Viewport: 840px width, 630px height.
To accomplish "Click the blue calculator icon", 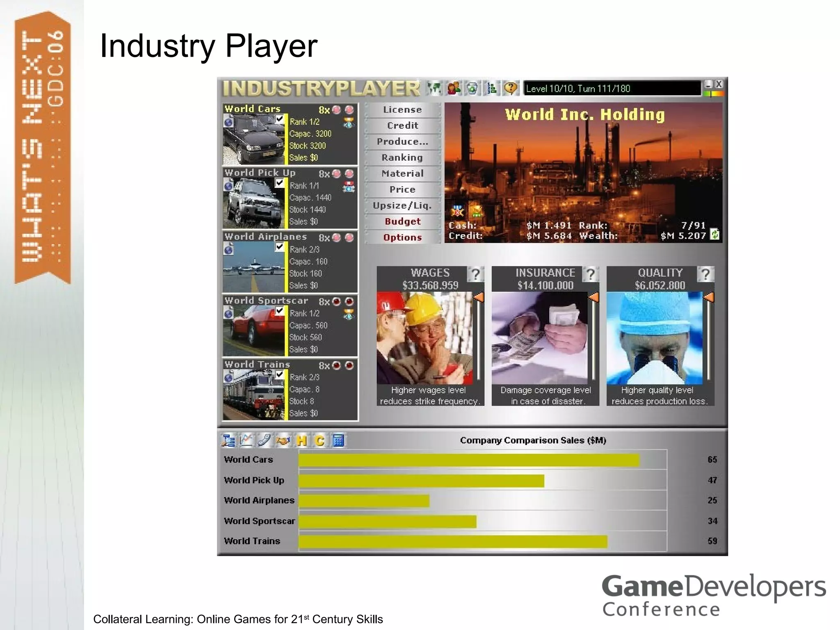I will (338, 440).
